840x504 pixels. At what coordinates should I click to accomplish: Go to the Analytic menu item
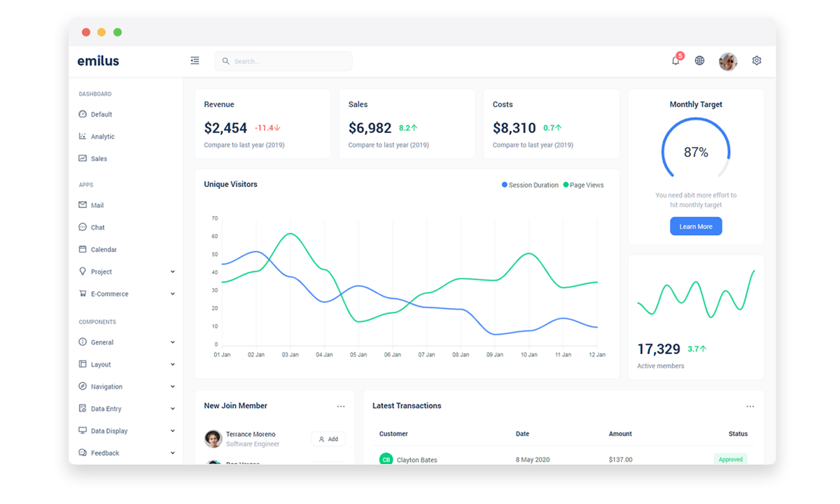point(126,136)
